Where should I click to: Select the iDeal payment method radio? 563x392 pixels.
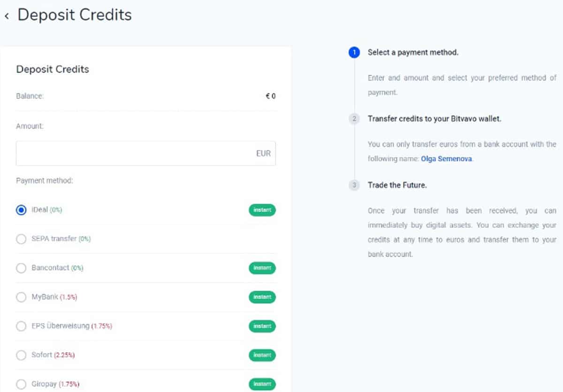point(21,210)
